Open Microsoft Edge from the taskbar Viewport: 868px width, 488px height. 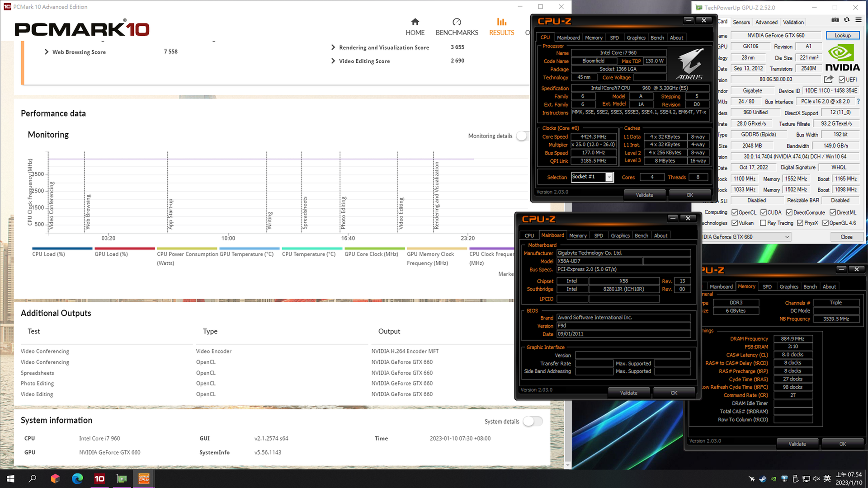pos(77,479)
